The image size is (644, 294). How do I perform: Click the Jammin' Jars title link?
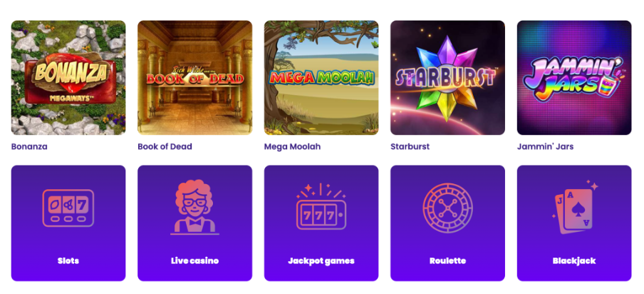pos(546,146)
